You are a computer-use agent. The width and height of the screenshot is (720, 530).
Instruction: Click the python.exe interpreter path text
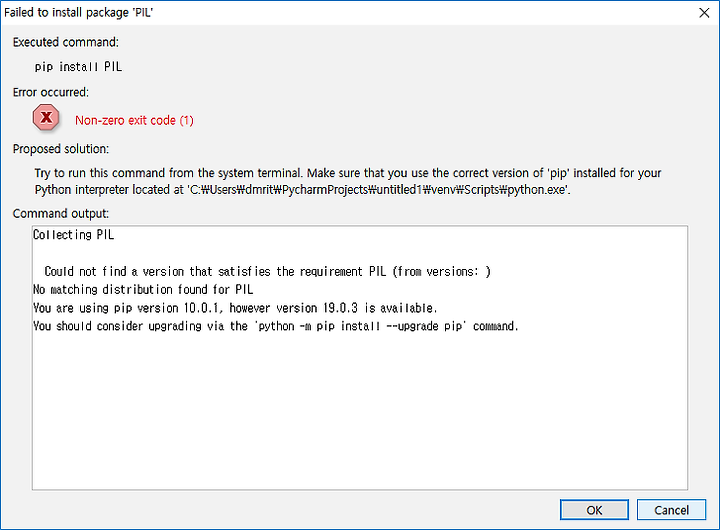click(378, 190)
